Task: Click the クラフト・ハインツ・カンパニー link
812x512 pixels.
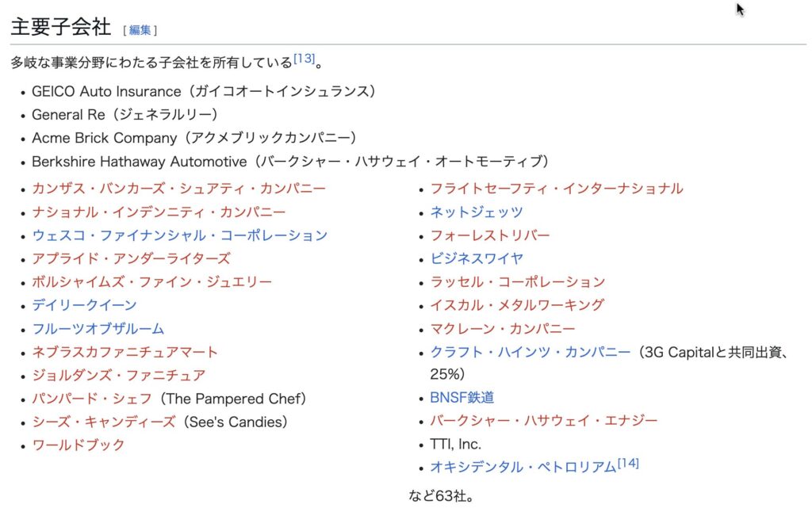Action: (530, 353)
